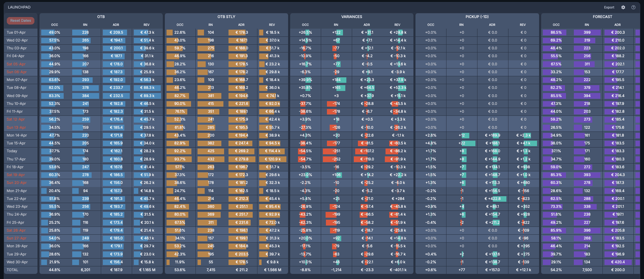The image size is (644, 279).
Task: Open the settings gear icon
Action: [x=623, y=7]
